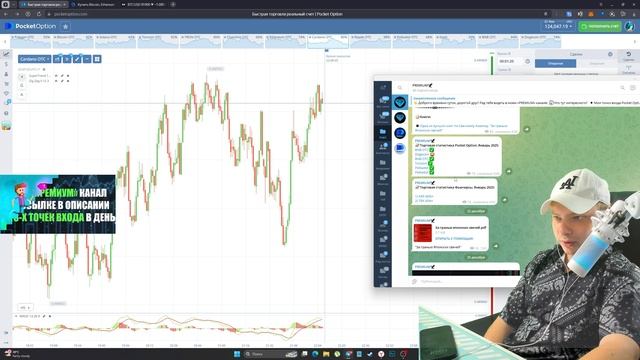
Task: Select the drawing pencil tool in chart toolbar
Action: click(77, 59)
